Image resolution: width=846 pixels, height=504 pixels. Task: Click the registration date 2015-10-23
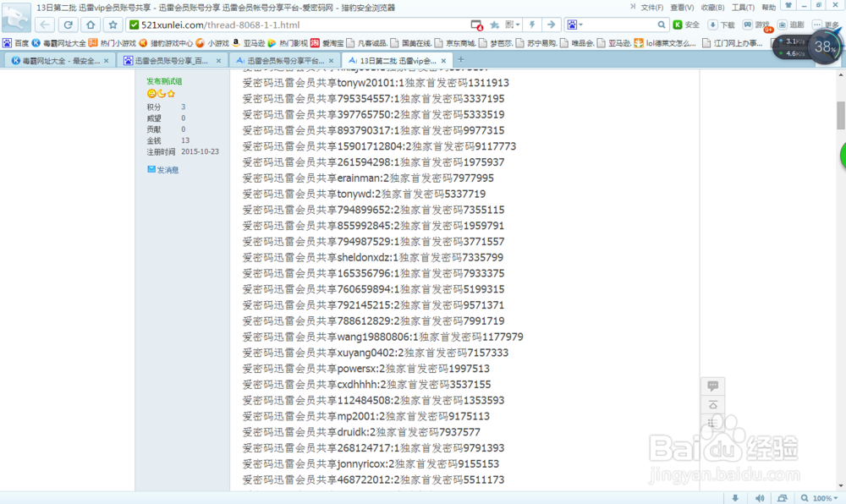(x=201, y=152)
